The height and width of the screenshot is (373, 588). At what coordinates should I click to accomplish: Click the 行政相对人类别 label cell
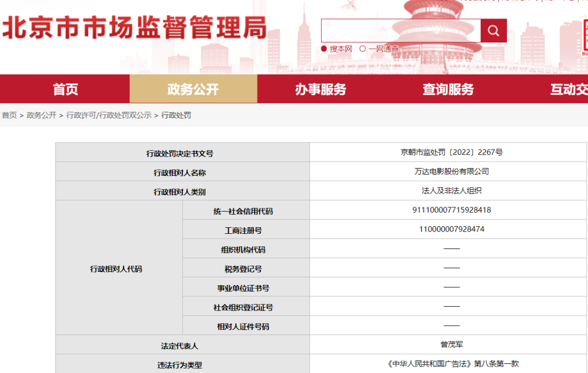coord(182,191)
